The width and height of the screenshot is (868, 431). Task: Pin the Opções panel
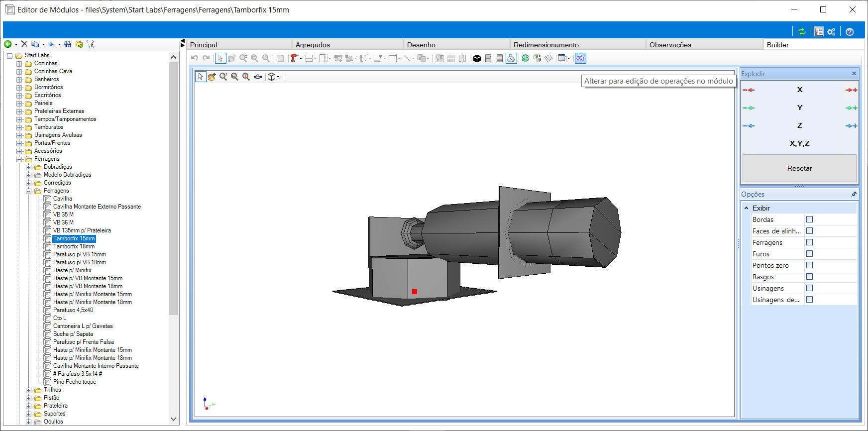[854, 194]
